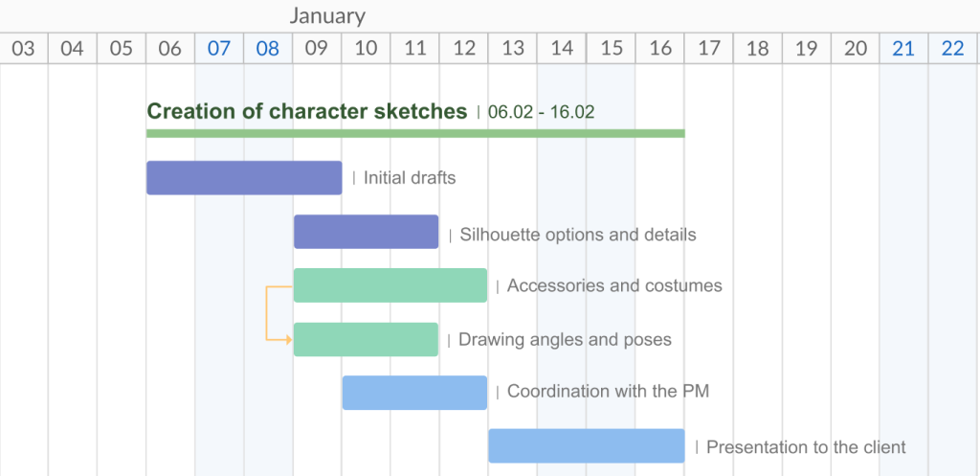Click day 21 in the date header
The height and width of the screenshot is (476, 980).
[903, 49]
